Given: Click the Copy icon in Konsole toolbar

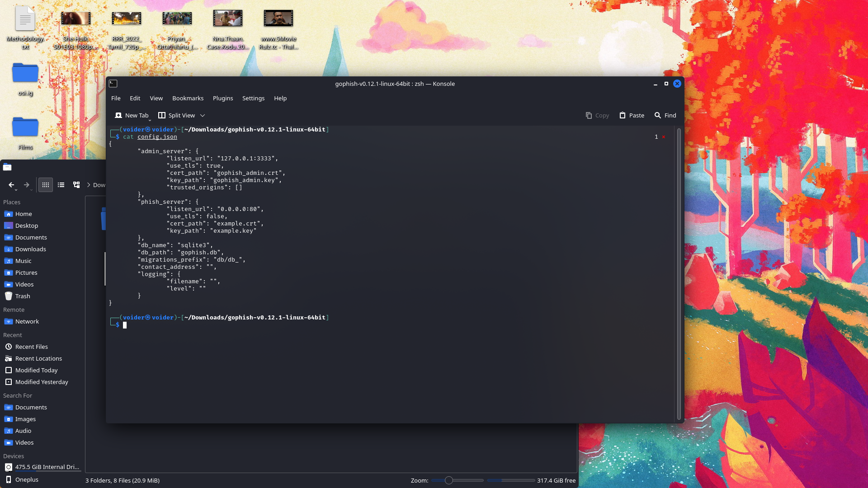Looking at the screenshot, I should 597,115.
